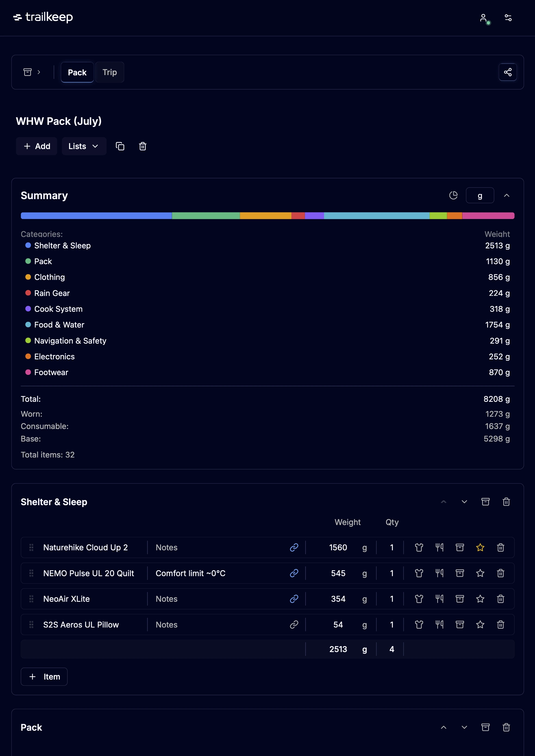This screenshot has width=535, height=756.
Task: Archive the Shelter & Sleep category
Action: coord(486,501)
